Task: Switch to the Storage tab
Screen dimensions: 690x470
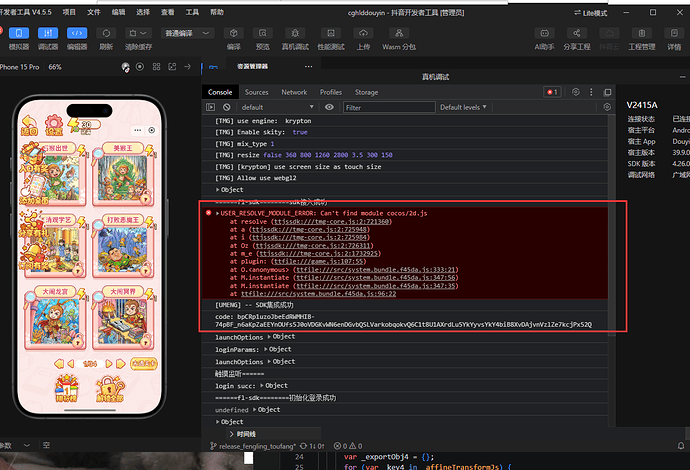Action: tap(367, 92)
